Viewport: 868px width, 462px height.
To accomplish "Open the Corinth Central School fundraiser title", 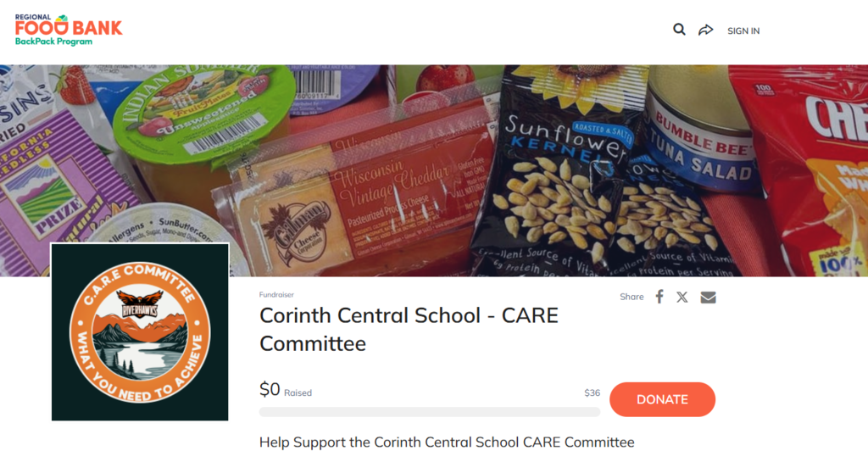I will click(409, 329).
